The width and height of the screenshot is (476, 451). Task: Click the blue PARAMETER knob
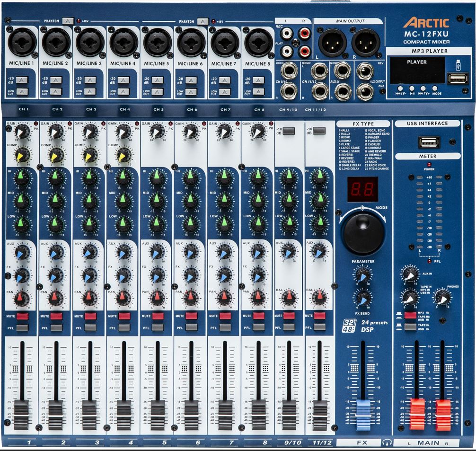point(363,275)
